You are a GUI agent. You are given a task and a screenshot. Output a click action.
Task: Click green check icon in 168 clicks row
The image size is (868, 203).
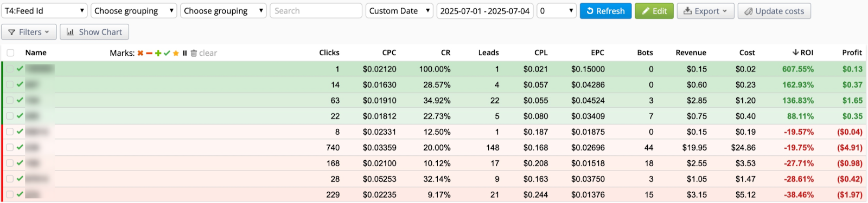point(20,163)
